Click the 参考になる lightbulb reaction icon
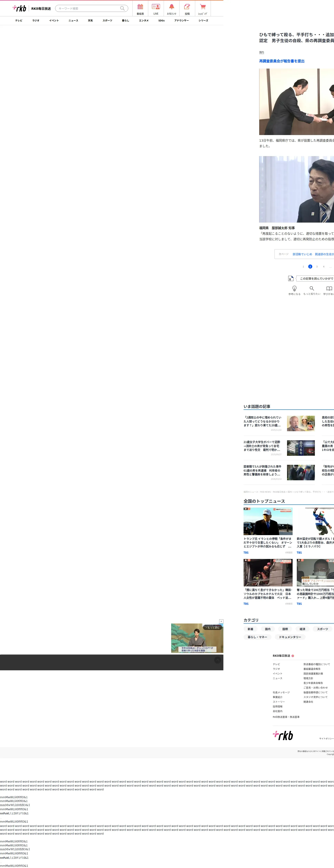 pyautogui.click(x=294, y=289)
